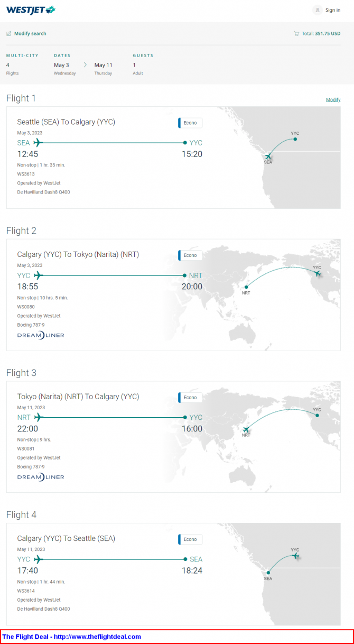The image size is (354, 644).
Task: Click the airplane icon beside YYC in Flight 2
Action: pyautogui.click(x=38, y=275)
